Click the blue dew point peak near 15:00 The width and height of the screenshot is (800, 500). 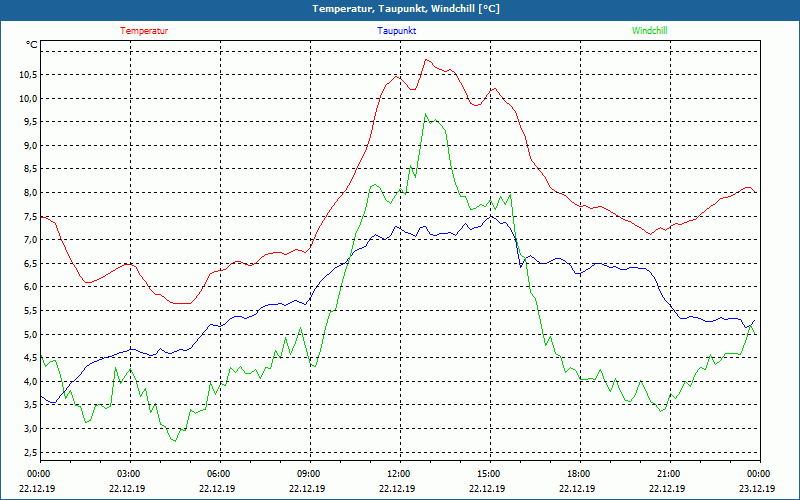pyautogui.click(x=491, y=216)
